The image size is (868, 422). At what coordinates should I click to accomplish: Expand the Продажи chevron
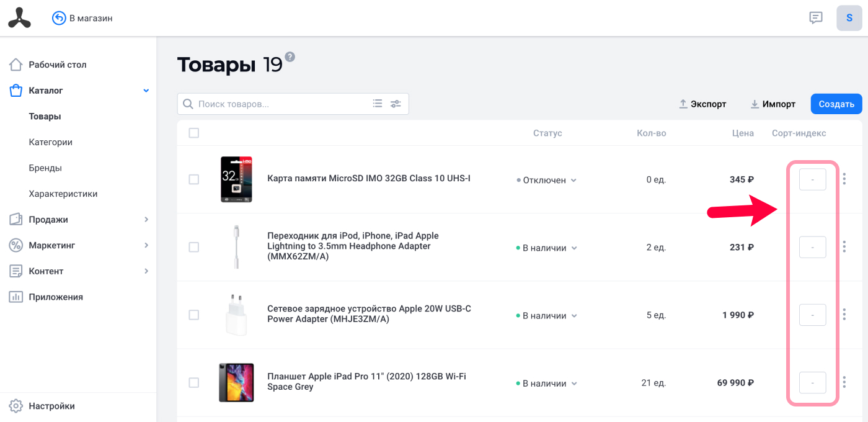click(x=146, y=220)
